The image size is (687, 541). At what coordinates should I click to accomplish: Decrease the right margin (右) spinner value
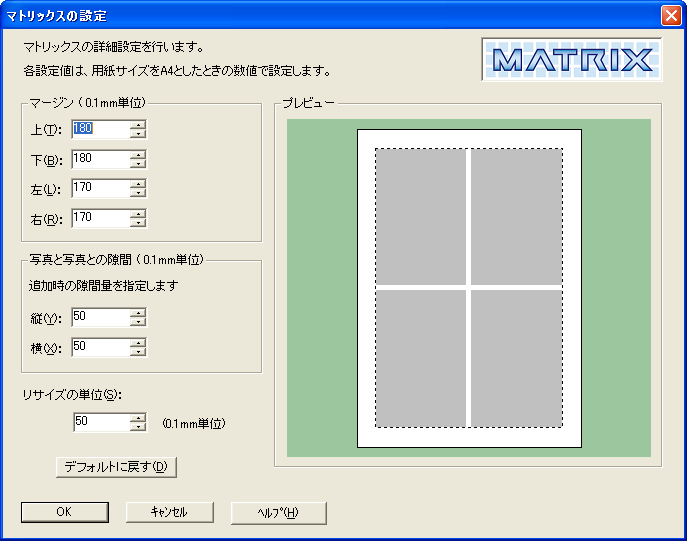pyautogui.click(x=139, y=222)
